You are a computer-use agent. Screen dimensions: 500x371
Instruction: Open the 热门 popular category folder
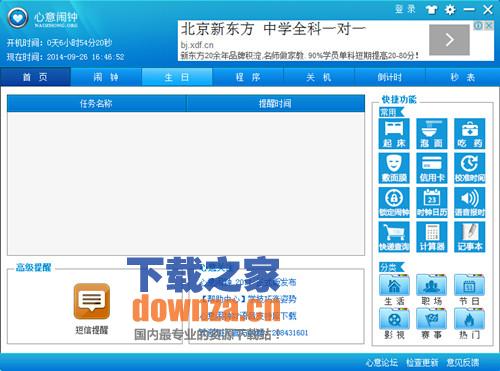click(x=470, y=323)
